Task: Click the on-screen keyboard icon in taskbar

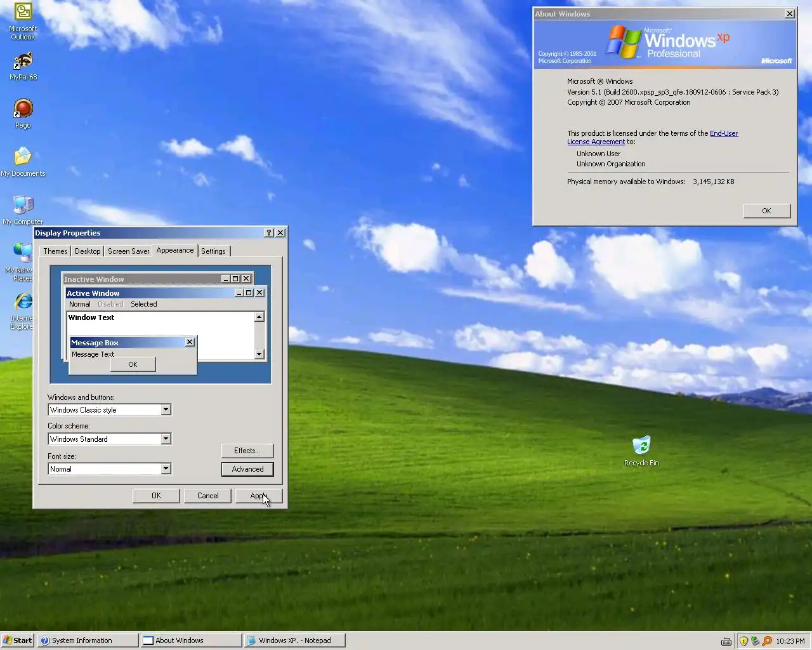Action: (x=726, y=641)
